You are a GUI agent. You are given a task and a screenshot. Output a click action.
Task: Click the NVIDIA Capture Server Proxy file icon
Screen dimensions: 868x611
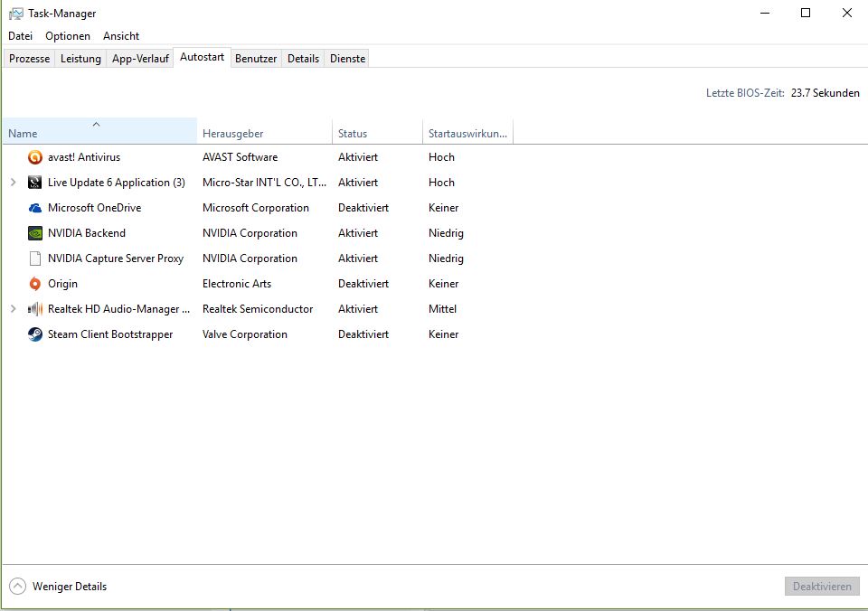pos(35,258)
